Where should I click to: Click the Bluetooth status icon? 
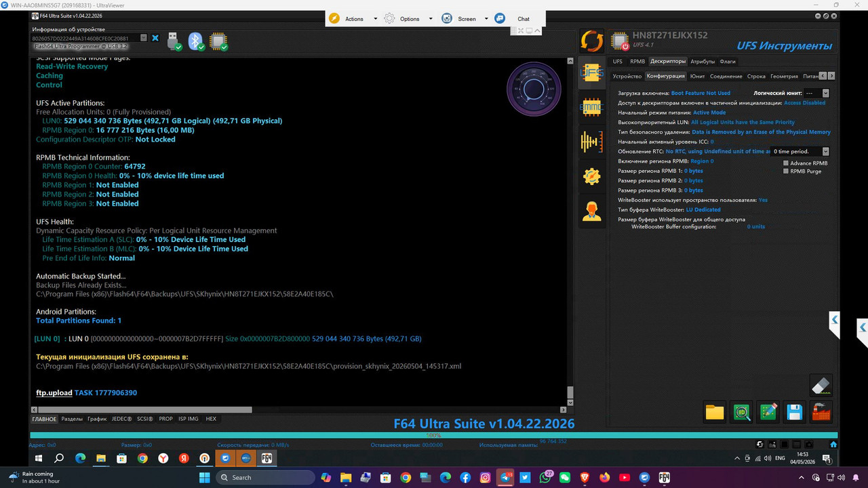pos(196,41)
